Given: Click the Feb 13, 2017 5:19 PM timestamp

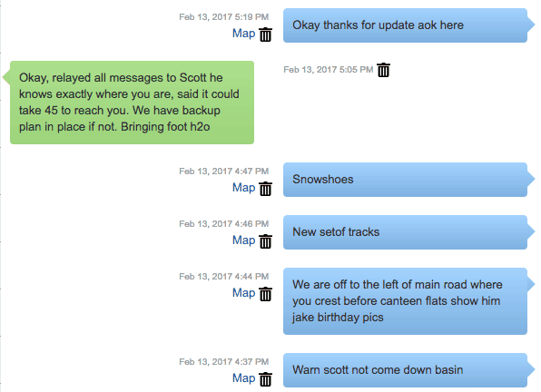Looking at the screenshot, I should (223, 17).
